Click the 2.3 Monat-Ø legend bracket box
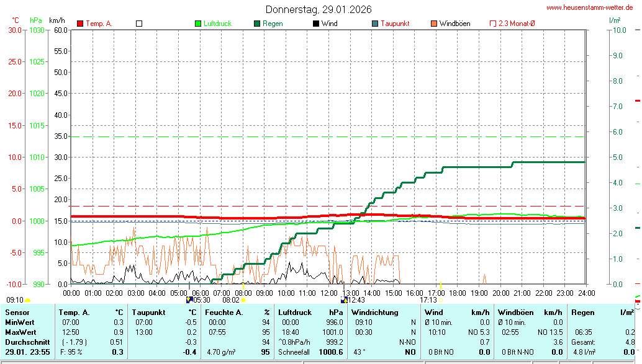This screenshot has height=364, width=642. [493, 24]
